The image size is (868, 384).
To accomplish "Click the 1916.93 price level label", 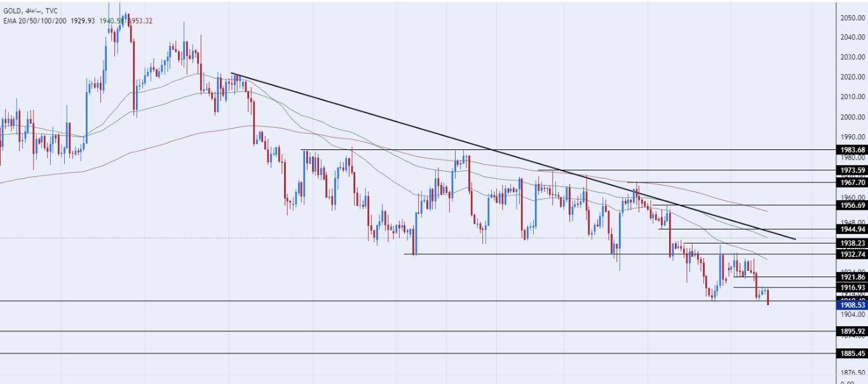I will (852, 287).
